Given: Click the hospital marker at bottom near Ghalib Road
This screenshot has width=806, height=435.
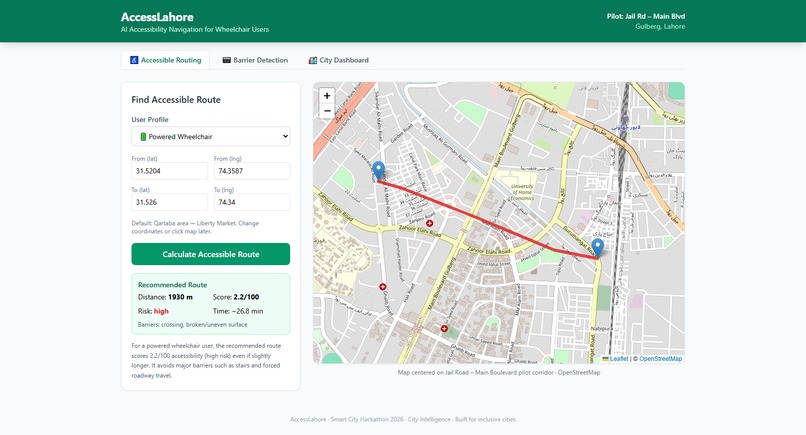Looking at the screenshot, I should [x=444, y=328].
